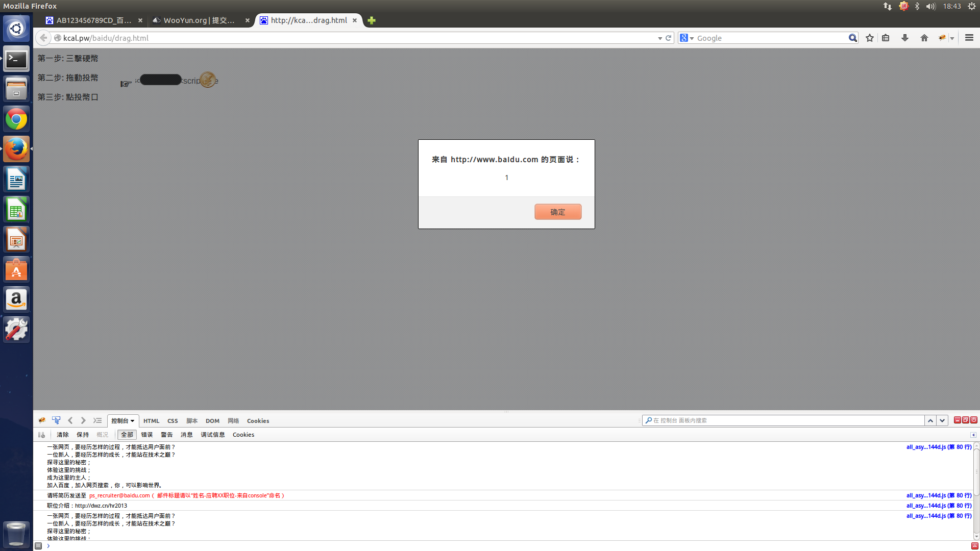Filter console by 错误 errors
This screenshot has width=980, height=551.
point(147,435)
